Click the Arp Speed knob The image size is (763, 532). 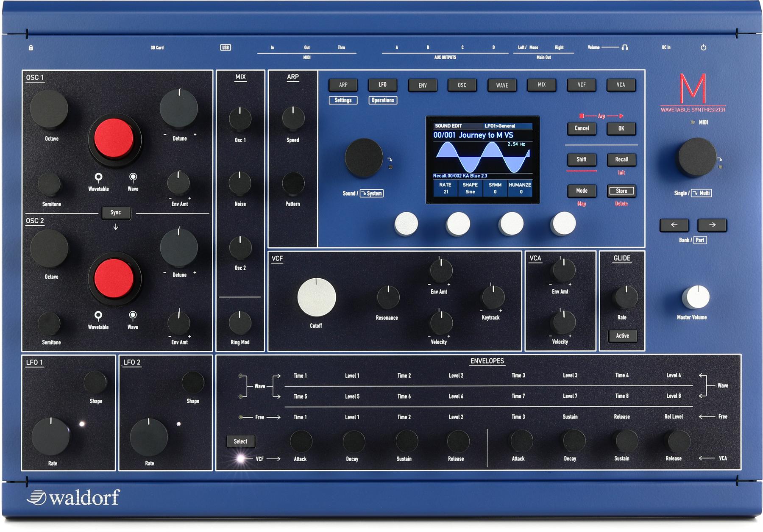[293, 118]
